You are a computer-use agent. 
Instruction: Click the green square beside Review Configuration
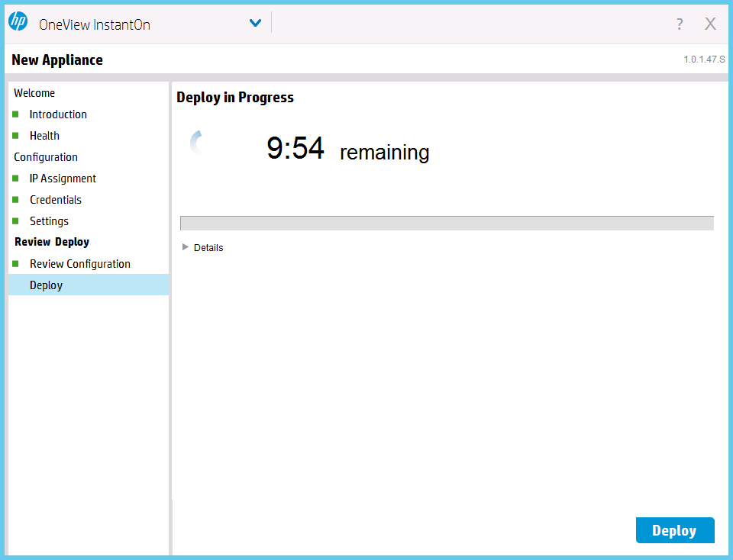(15, 264)
